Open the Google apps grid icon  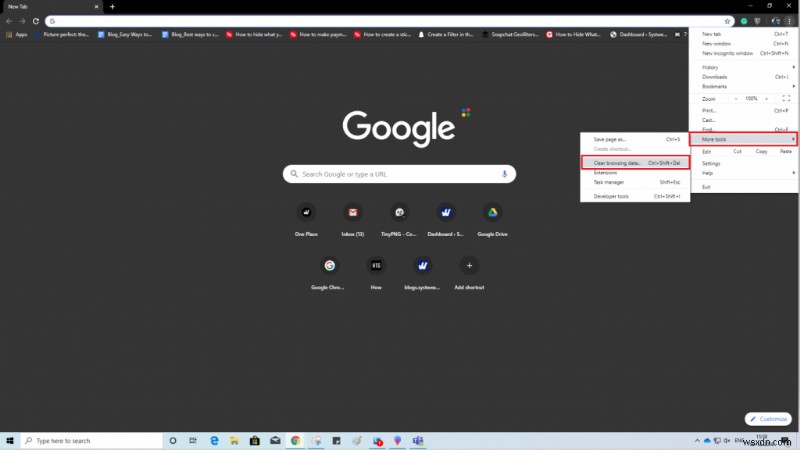[x=466, y=112]
